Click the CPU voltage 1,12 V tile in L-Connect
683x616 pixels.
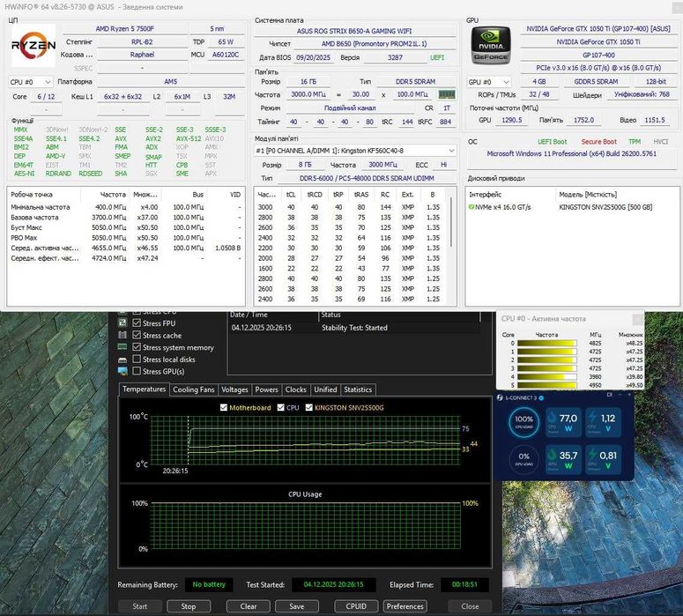(604, 421)
